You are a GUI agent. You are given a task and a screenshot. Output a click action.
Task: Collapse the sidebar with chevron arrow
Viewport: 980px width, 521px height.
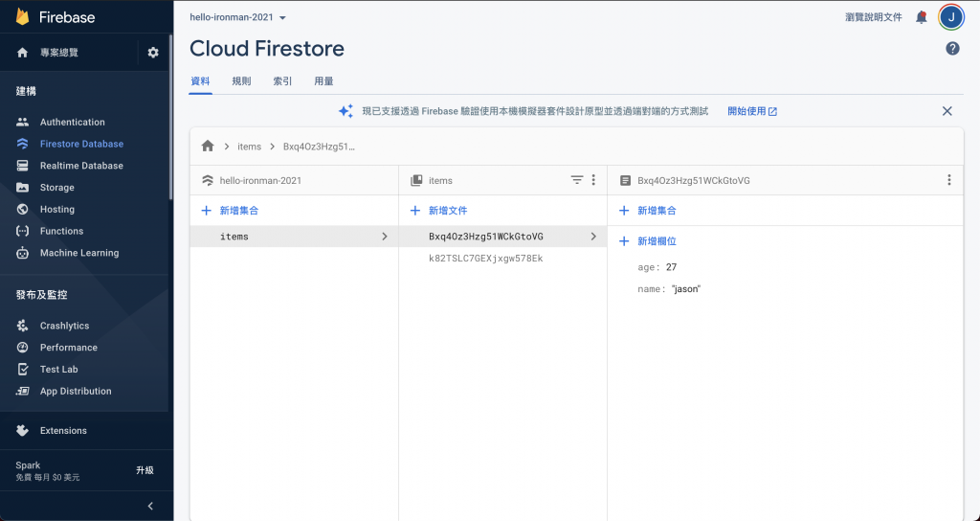pyautogui.click(x=150, y=506)
